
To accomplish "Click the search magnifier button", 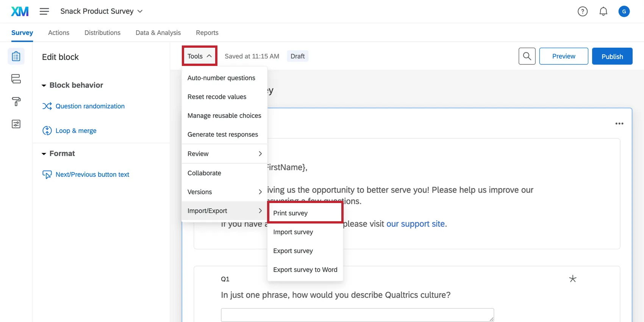I will (x=527, y=56).
